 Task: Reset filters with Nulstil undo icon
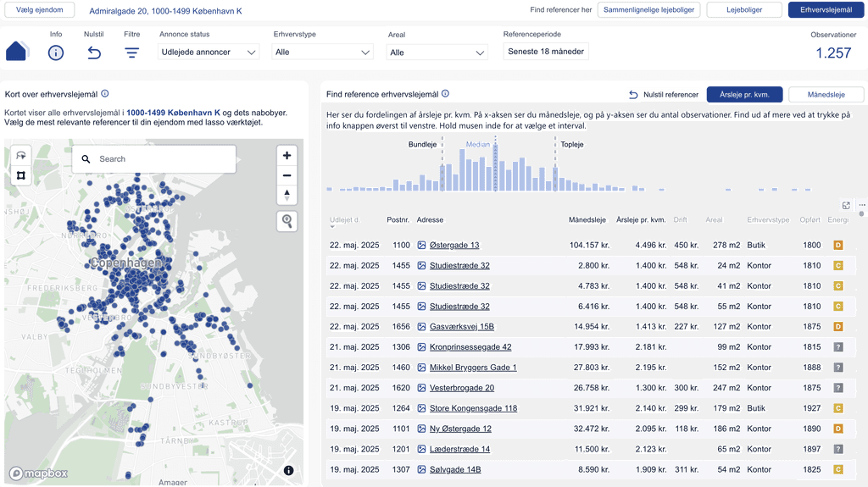pyautogui.click(x=94, y=53)
